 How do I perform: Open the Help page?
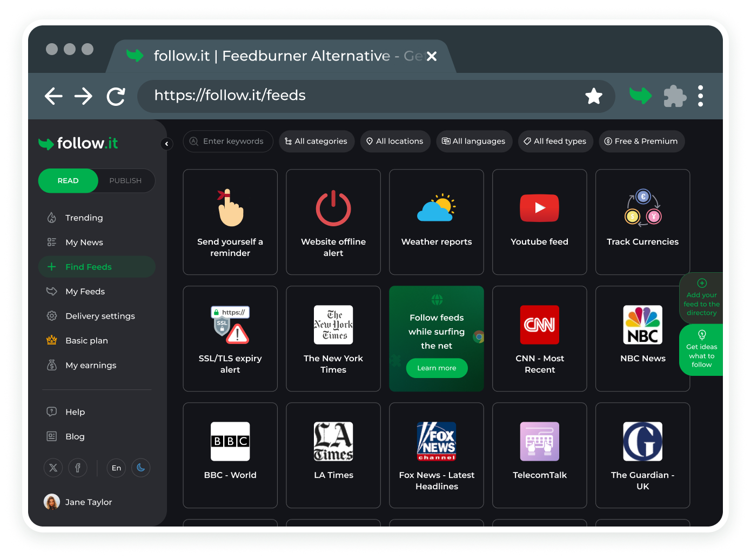[97, 412]
